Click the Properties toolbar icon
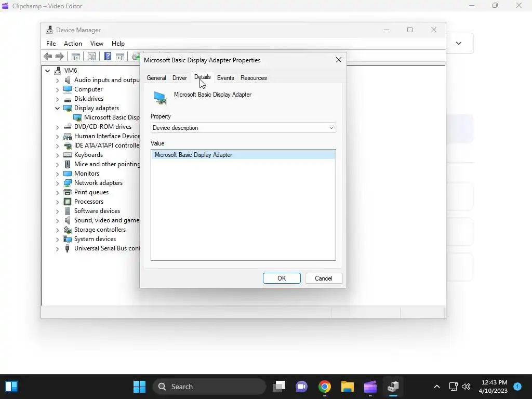Viewport: 532px width, 399px height. pyautogui.click(x=91, y=56)
